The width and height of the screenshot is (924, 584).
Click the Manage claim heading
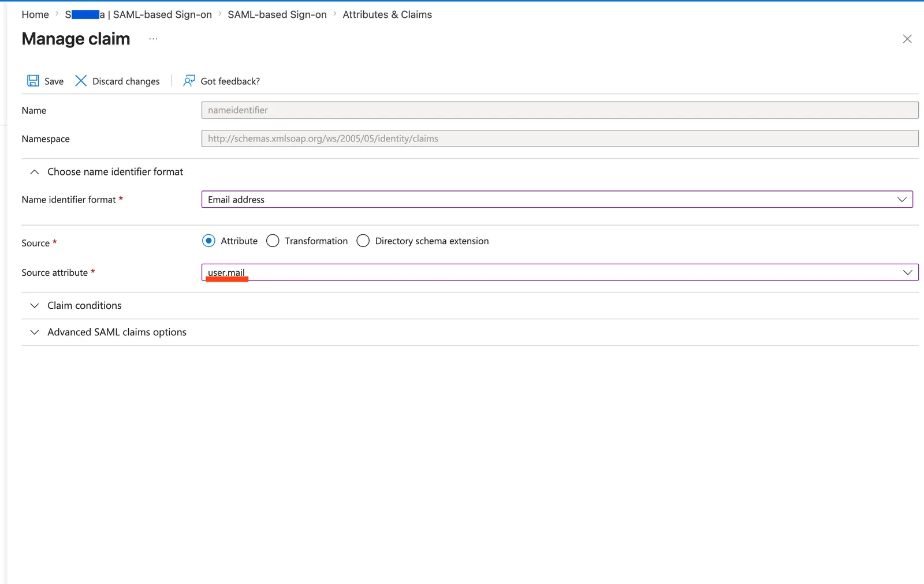(76, 39)
